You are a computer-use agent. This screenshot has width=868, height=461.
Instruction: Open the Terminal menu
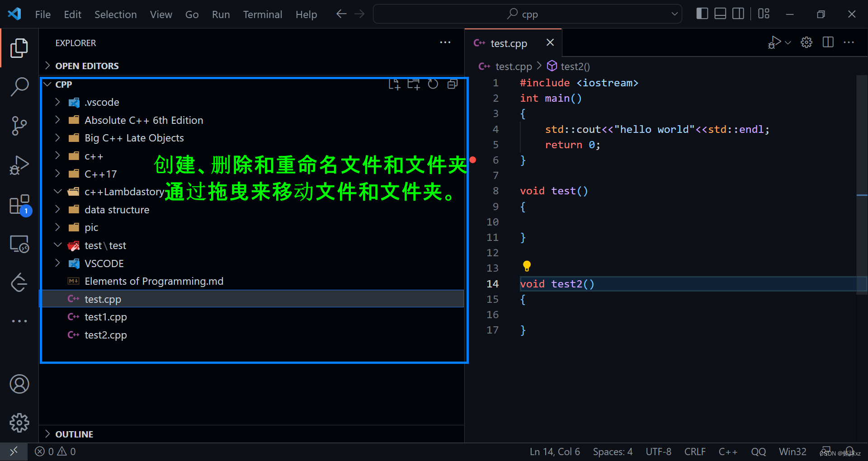pyautogui.click(x=263, y=14)
